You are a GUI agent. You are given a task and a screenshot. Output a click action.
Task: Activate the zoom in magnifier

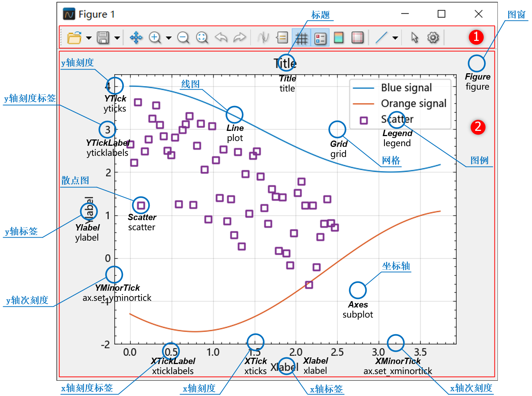coord(155,38)
